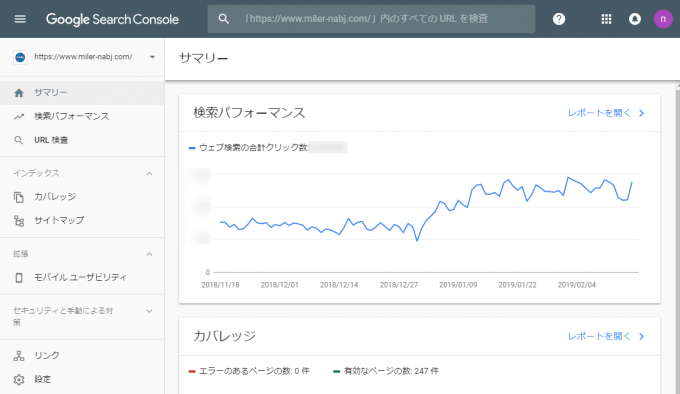Screen dimensions: 680x394
Task: Click the clicks line chart
Action: [426, 209]
